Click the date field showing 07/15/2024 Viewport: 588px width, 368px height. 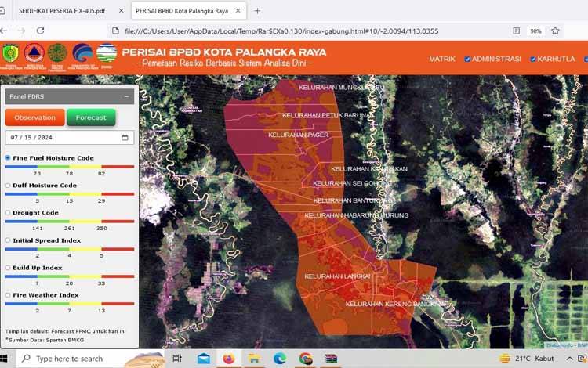pyautogui.click(x=69, y=137)
